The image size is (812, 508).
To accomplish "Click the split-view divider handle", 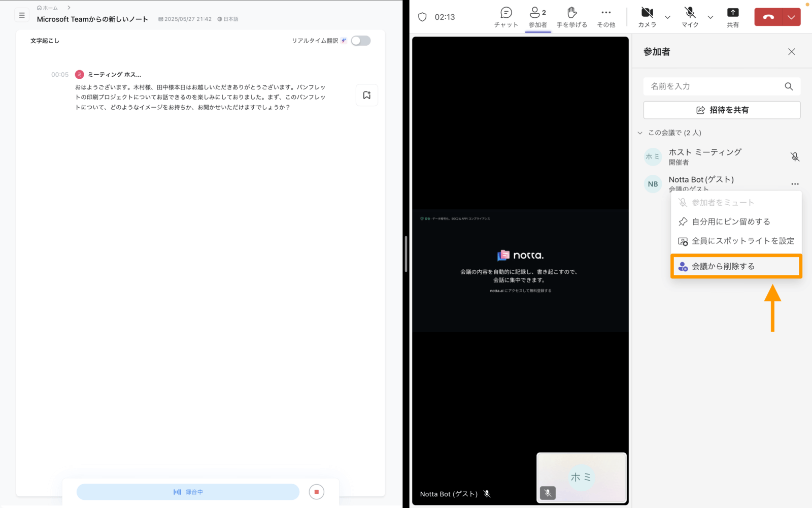I will click(x=406, y=254).
